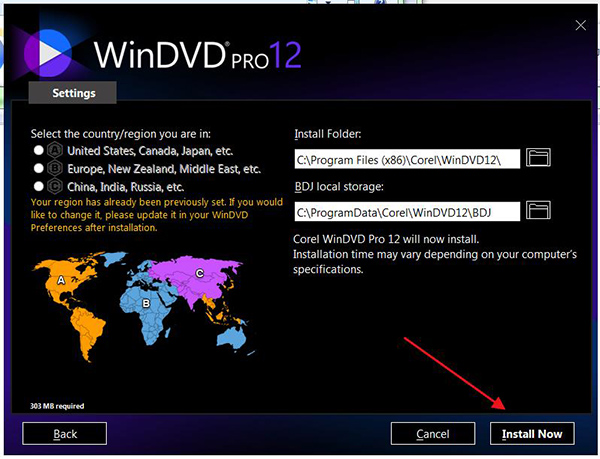
Task: Click the Install Folder path field
Action: (407, 159)
